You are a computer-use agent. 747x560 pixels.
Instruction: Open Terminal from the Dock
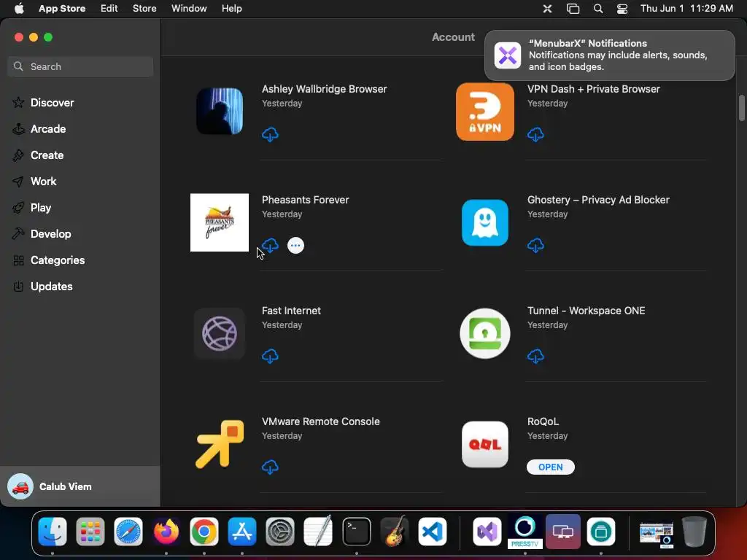coord(356,532)
